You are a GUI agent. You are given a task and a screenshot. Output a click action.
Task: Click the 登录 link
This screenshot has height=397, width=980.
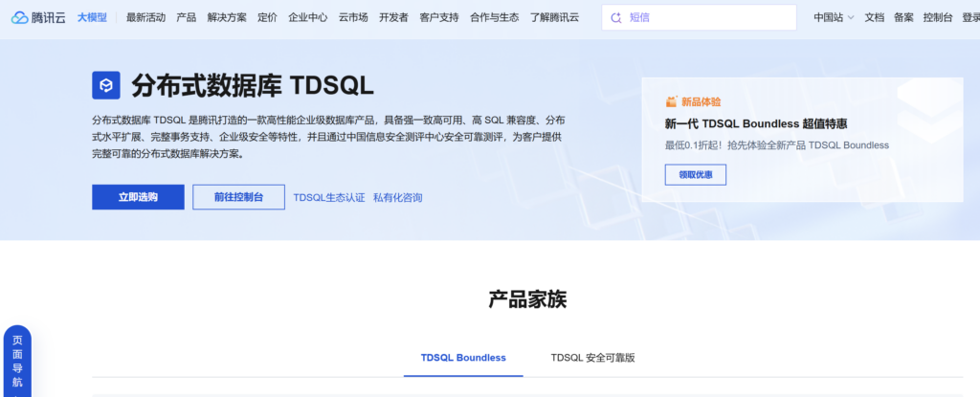tap(970, 17)
